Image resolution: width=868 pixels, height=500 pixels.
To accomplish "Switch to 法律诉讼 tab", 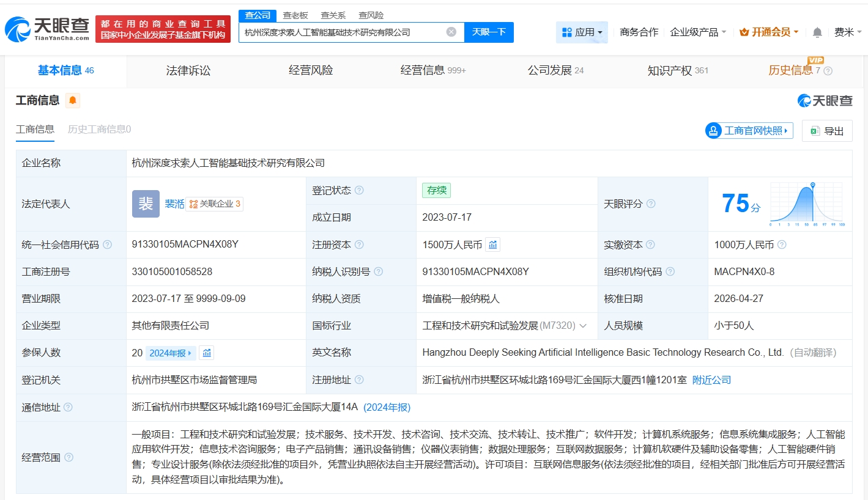I will pyautogui.click(x=188, y=70).
